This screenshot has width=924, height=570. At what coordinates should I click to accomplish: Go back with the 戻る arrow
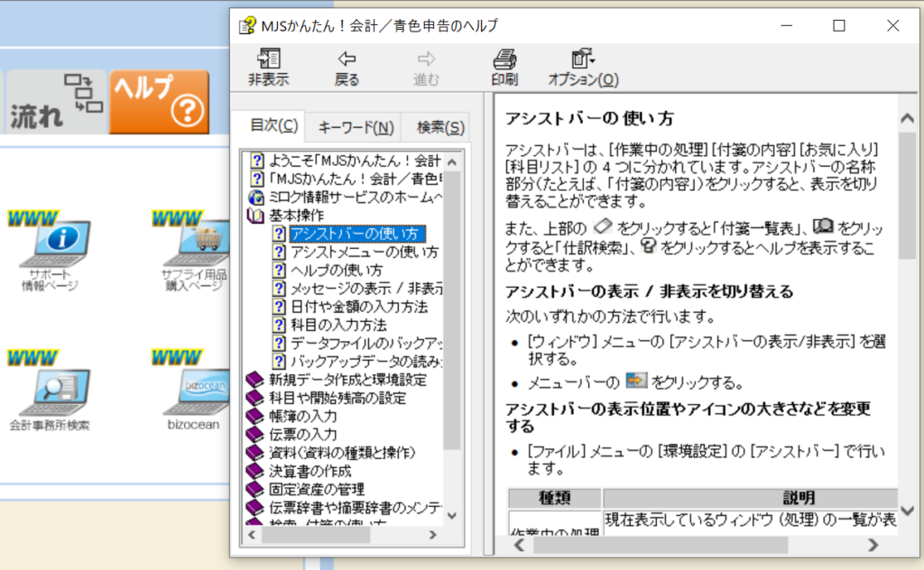tap(346, 68)
